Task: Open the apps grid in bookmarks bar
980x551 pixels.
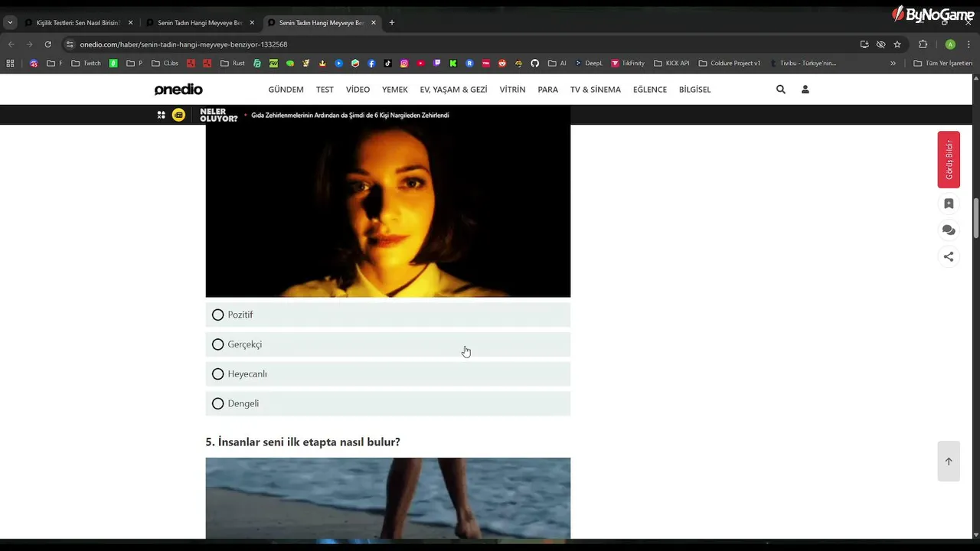Action: coord(10,64)
